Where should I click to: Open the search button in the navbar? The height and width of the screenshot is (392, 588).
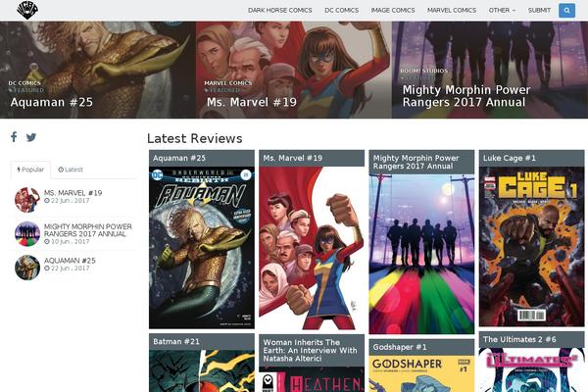tap(566, 10)
